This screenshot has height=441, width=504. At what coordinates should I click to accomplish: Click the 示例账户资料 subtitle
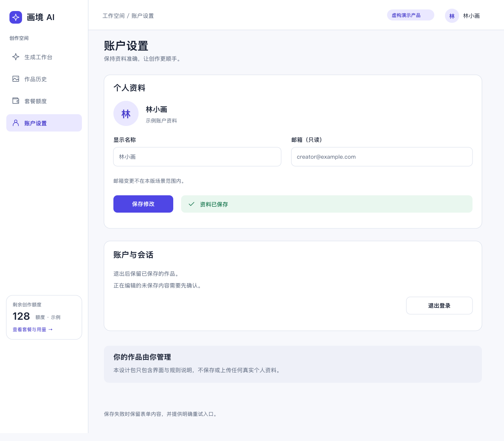coord(161,120)
